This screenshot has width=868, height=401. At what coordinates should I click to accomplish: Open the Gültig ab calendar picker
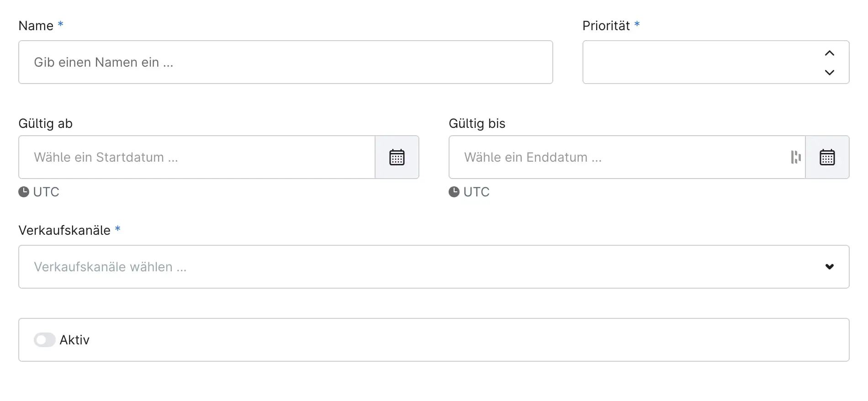point(397,157)
